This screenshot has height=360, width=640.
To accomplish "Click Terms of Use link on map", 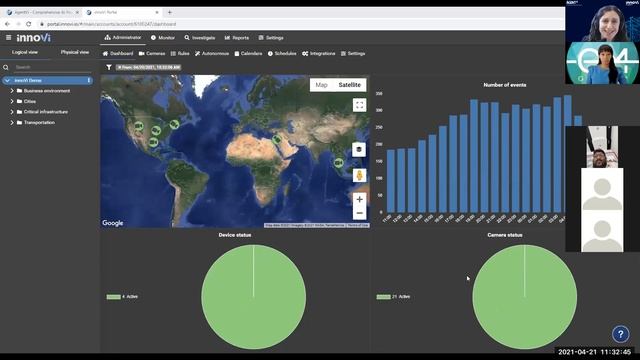I will 358,225.
